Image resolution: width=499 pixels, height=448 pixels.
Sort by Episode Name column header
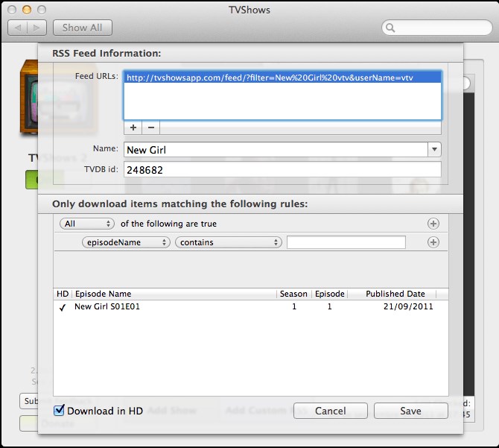pyautogui.click(x=174, y=294)
